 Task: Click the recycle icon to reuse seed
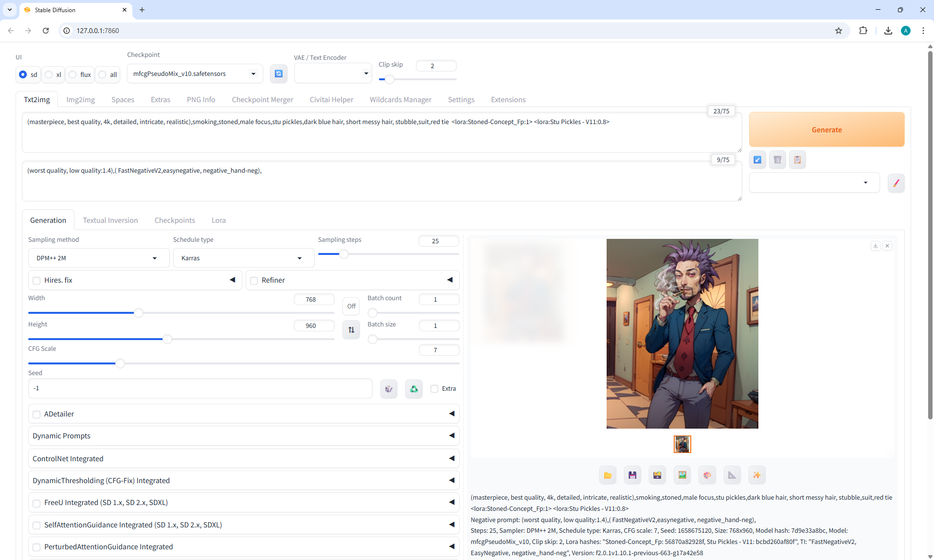(x=413, y=389)
